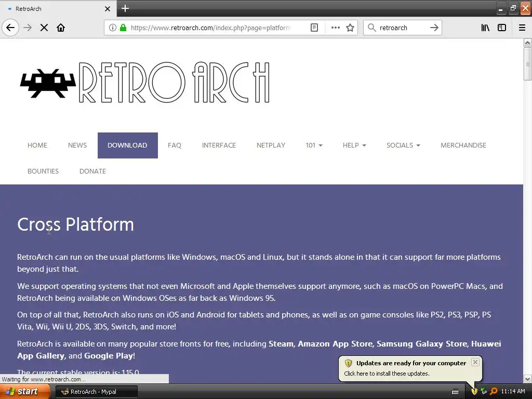The height and width of the screenshot is (399, 532).
Task: Open the FAQ page
Action: click(175, 145)
